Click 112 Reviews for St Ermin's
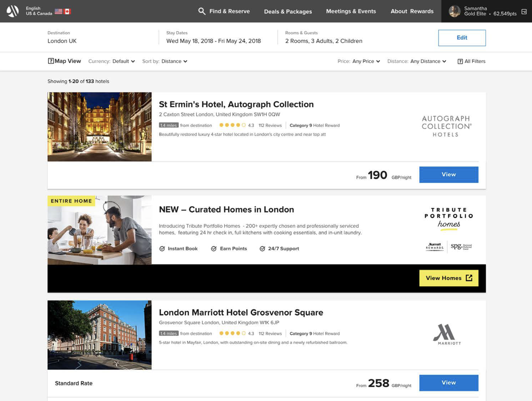Image resolution: width=532 pixels, height=401 pixels. point(270,126)
